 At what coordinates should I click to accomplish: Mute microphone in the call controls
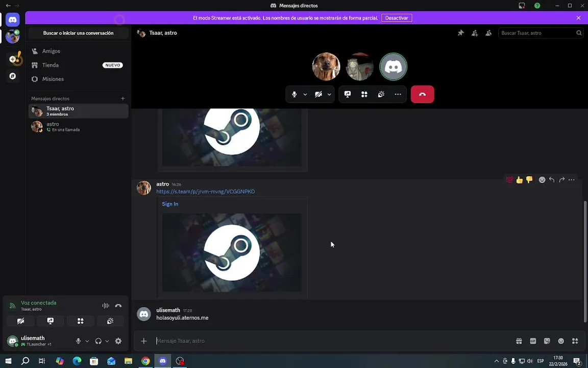[x=295, y=94]
